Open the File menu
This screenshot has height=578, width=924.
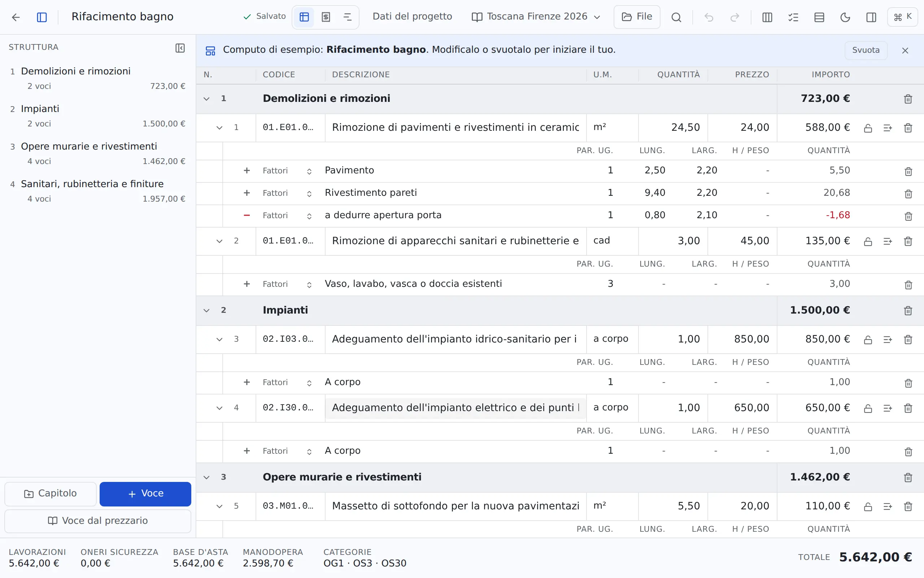tap(636, 17)
